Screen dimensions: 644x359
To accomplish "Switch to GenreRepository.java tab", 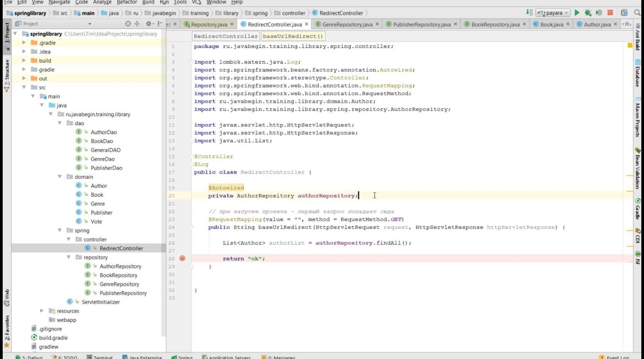I will point(347,24).
